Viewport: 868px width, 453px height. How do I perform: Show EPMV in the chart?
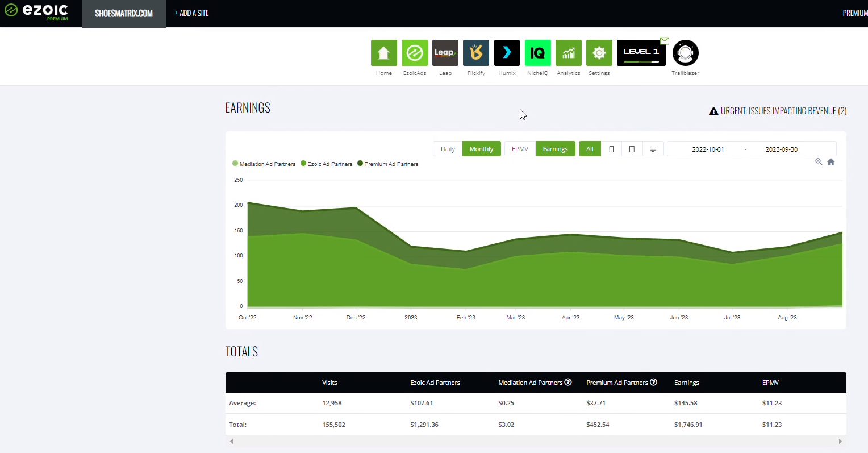click(520, 149)
